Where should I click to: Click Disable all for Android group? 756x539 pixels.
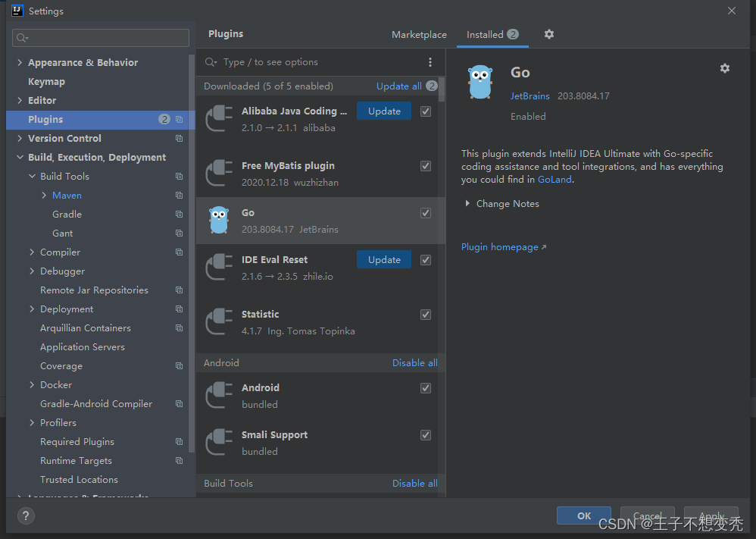(414, 363)
